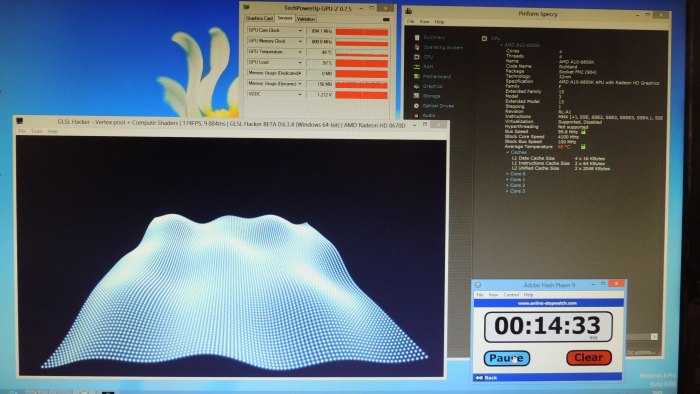Click stopwatch time display 00:14:33
The height and width of the screenshot is (394, 700).
pyautogui.click(x=548, y=327)
